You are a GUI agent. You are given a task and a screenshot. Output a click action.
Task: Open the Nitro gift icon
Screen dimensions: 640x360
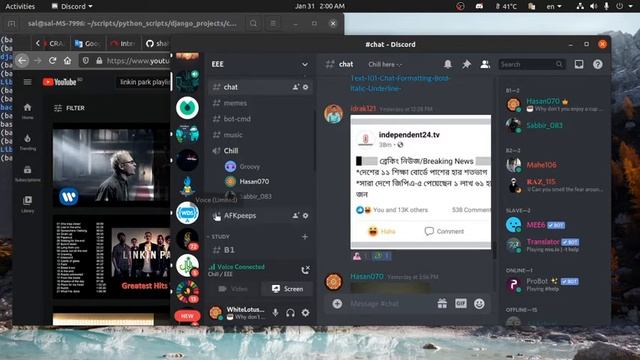(442, 304)
